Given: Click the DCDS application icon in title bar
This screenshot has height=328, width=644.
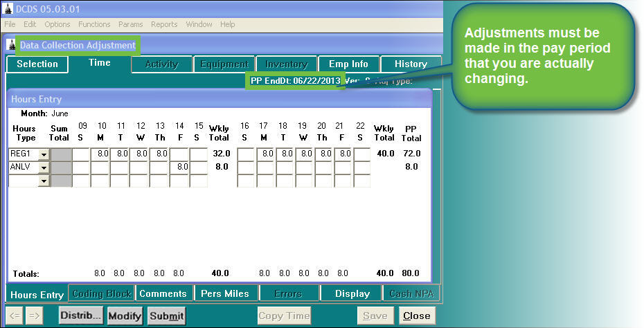Looking at the screenshot, I should (8, 8).
